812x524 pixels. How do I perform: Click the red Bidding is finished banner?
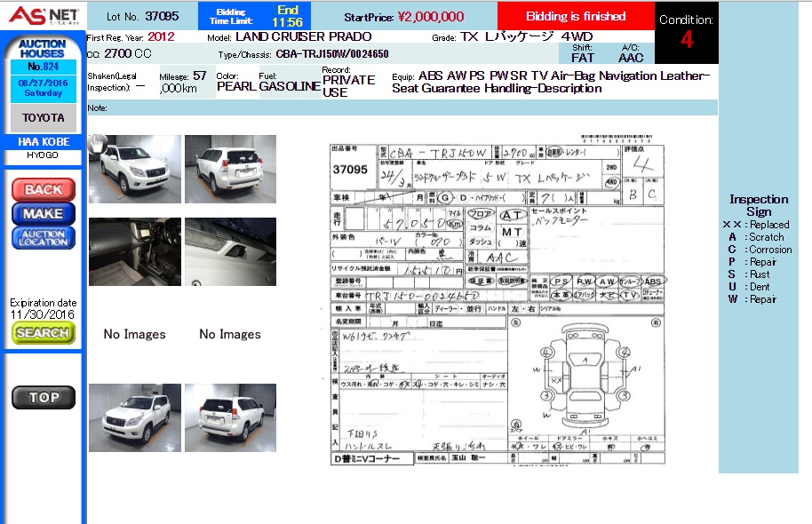coord(576,16)
